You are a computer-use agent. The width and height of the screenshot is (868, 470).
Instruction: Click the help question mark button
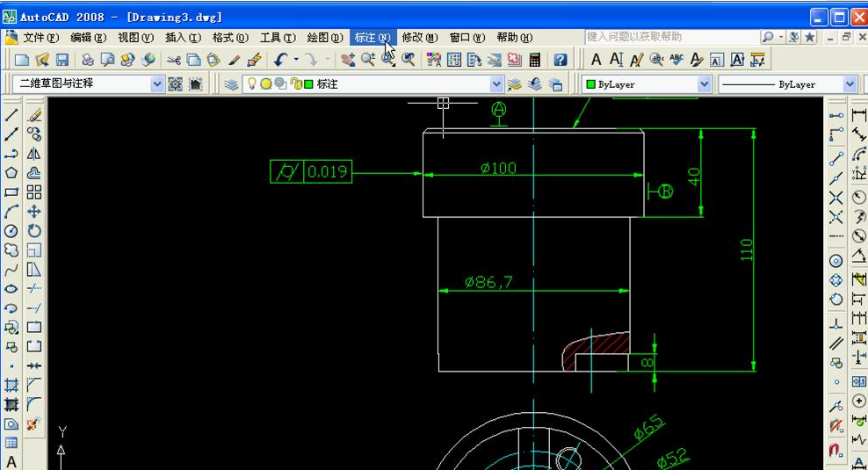coord(561,60)
